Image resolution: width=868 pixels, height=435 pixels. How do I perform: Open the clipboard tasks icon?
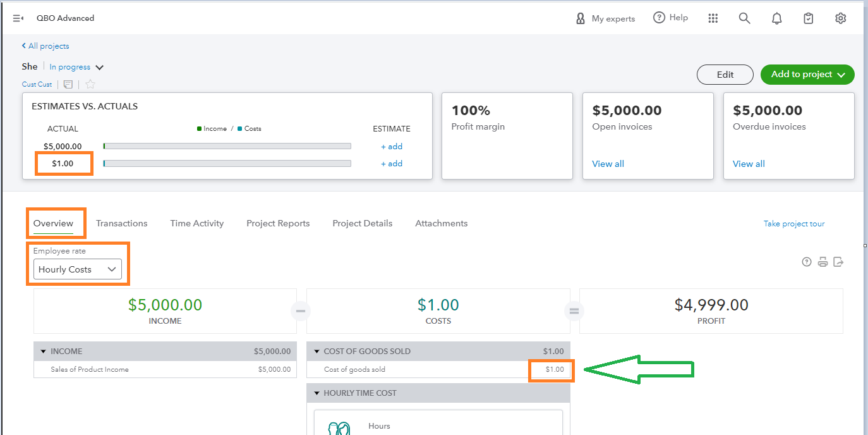[808, 18]
